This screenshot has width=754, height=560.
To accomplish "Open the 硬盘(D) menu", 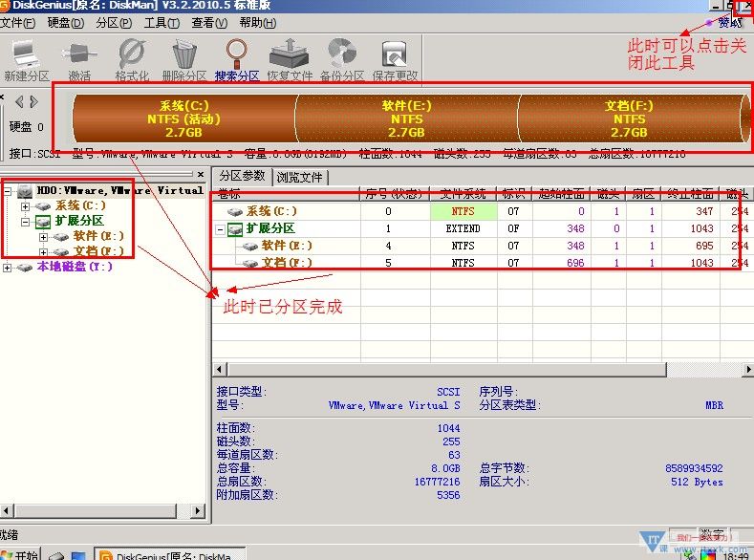I will point(66,23).
